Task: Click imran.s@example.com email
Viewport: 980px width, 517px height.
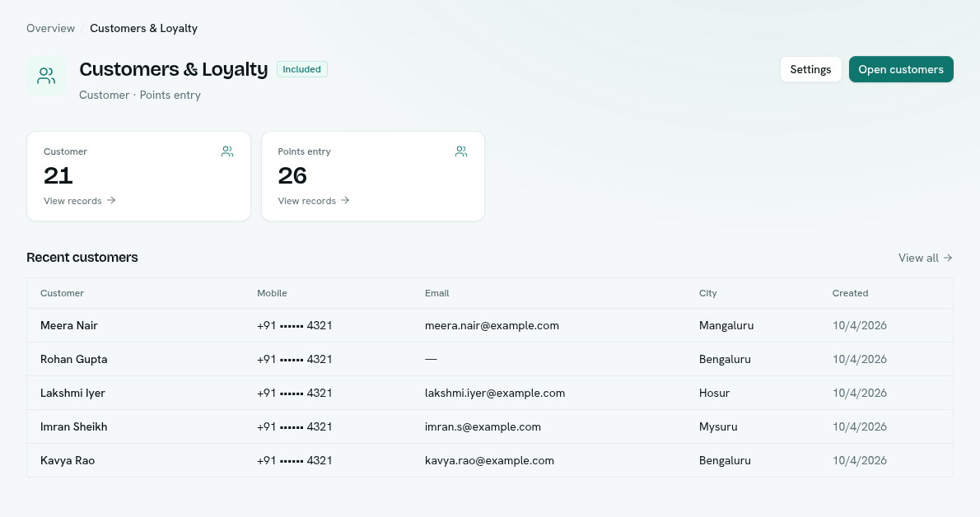Action: tap(483, 426)
